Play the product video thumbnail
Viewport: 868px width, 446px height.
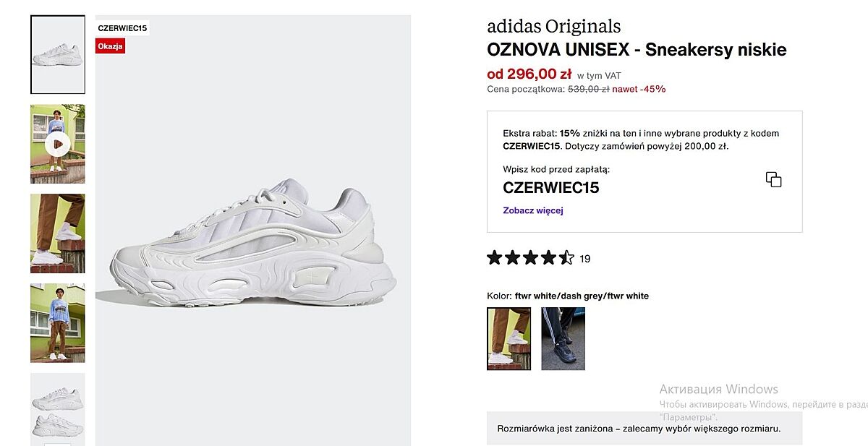tap(58, 145)
